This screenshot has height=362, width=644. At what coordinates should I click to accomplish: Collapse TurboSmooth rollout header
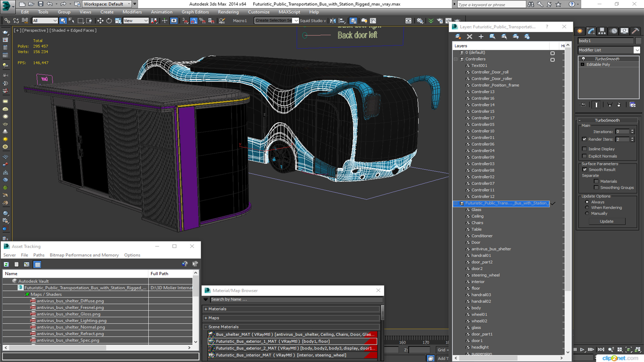(x=607, y=120)
